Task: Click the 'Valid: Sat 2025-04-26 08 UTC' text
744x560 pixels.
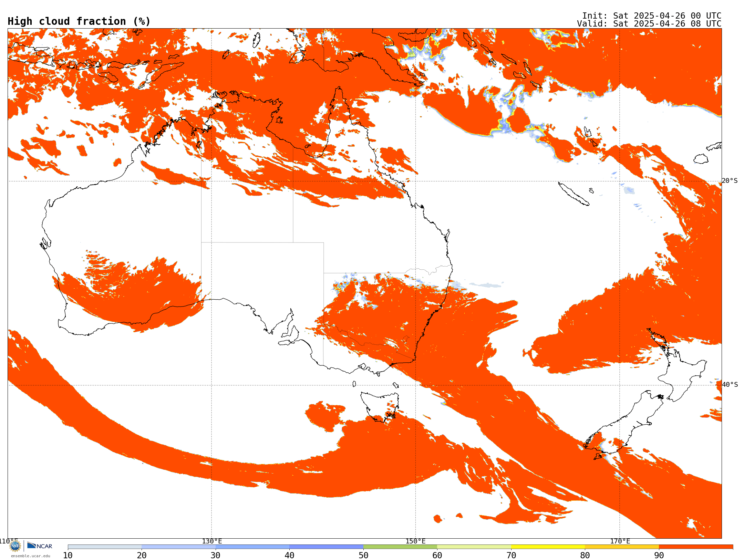Action: pos(649,24)
